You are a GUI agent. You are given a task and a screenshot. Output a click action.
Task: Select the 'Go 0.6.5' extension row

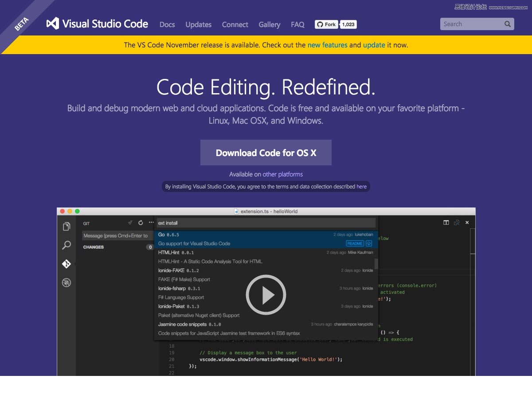pos(266,239)
